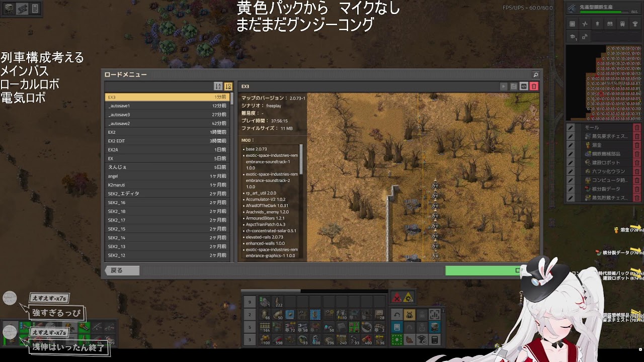
Task: Click the green load game button
Action: 492,270
